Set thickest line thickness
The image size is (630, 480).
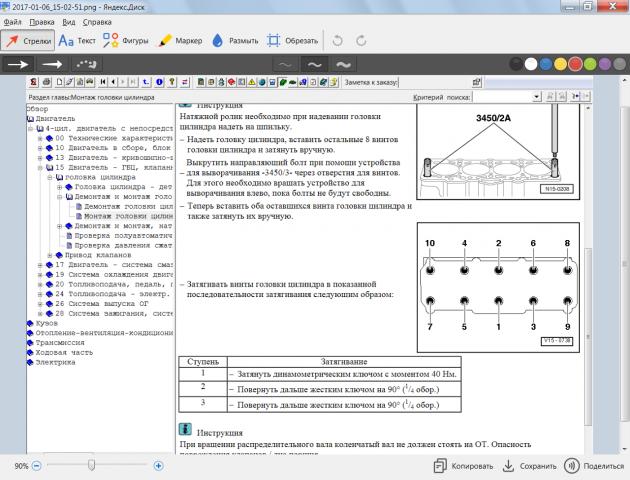coord(344,65)
